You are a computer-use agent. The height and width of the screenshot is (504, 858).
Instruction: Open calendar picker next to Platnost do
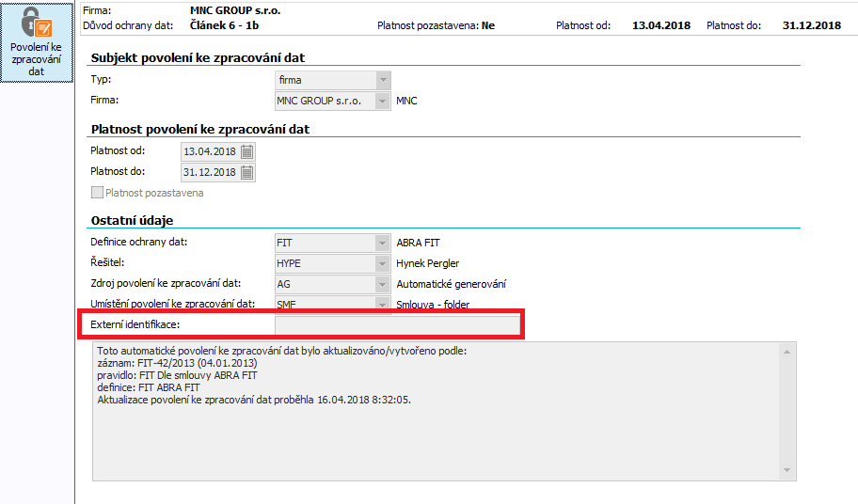246,172
